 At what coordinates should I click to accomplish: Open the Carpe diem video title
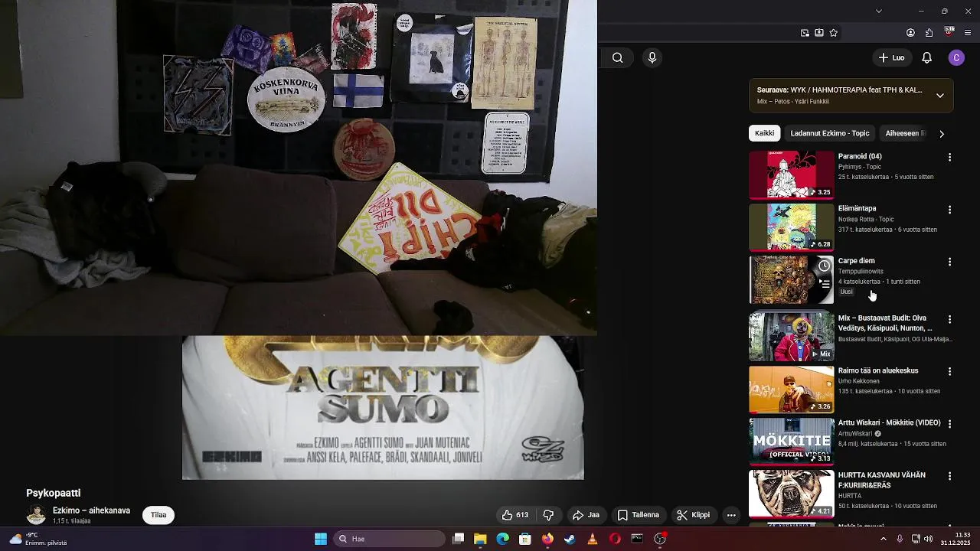[x=856, y=261]
